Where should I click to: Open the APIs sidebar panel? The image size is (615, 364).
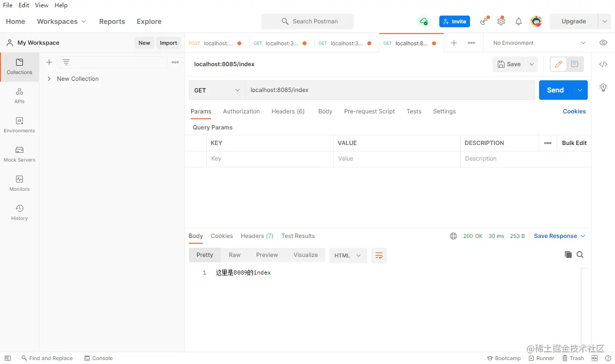[x=19, y=96]
